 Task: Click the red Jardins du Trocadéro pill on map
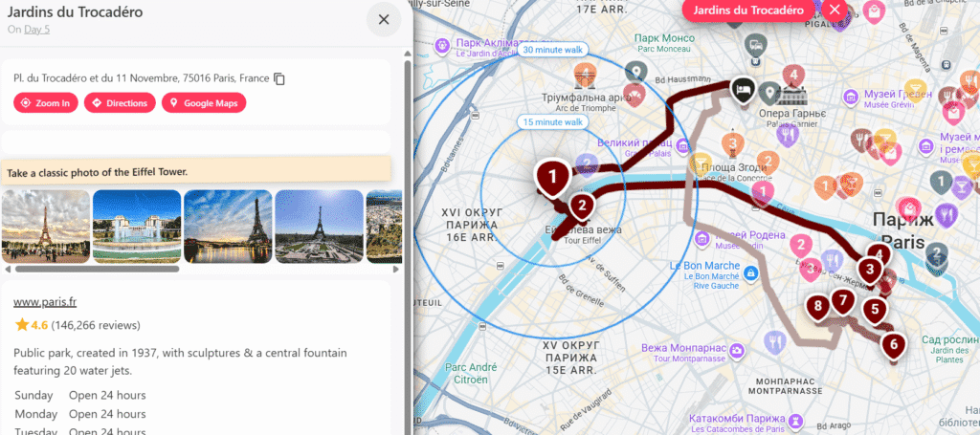pos(748,10)
